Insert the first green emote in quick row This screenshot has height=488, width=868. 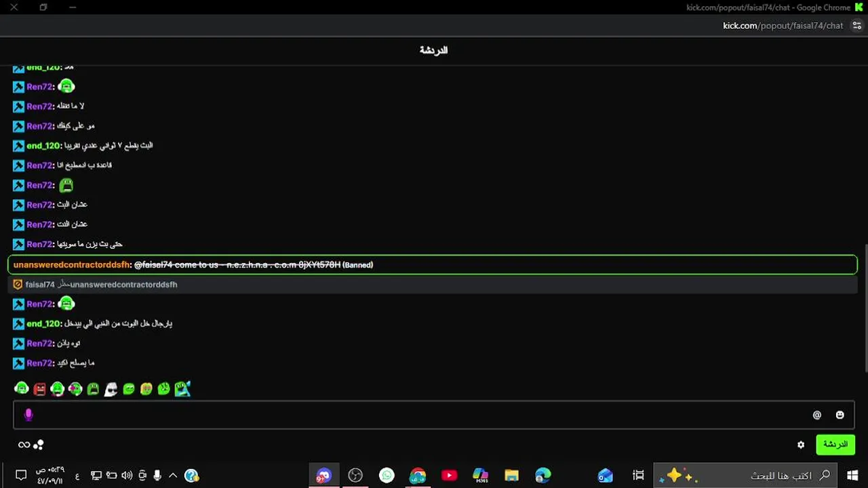(x=22, y=388)
